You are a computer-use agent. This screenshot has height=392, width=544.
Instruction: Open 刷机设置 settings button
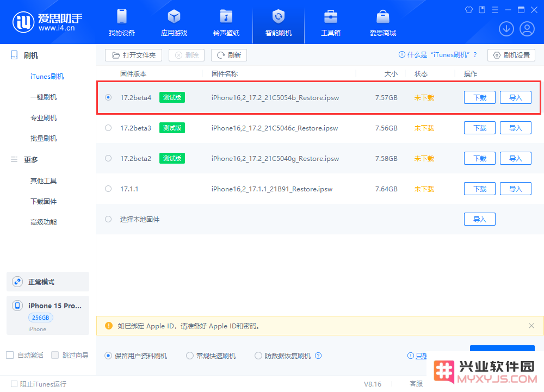[511, 55]
